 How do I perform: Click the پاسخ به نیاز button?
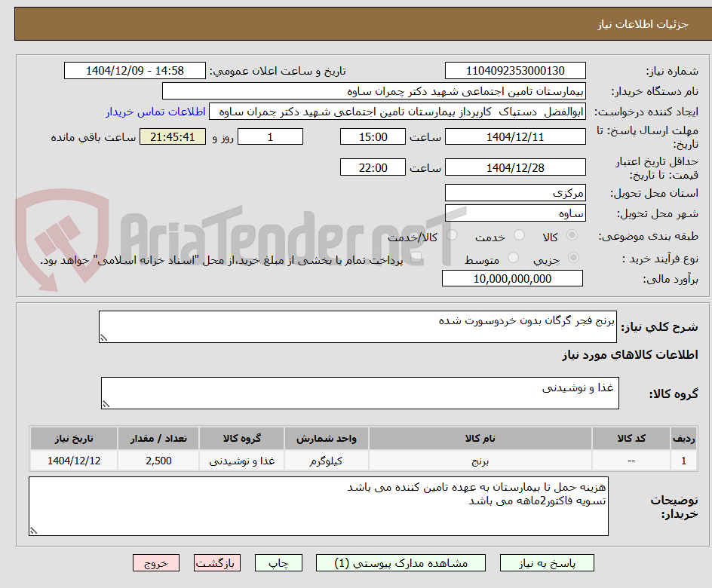[x=547, y=563]
